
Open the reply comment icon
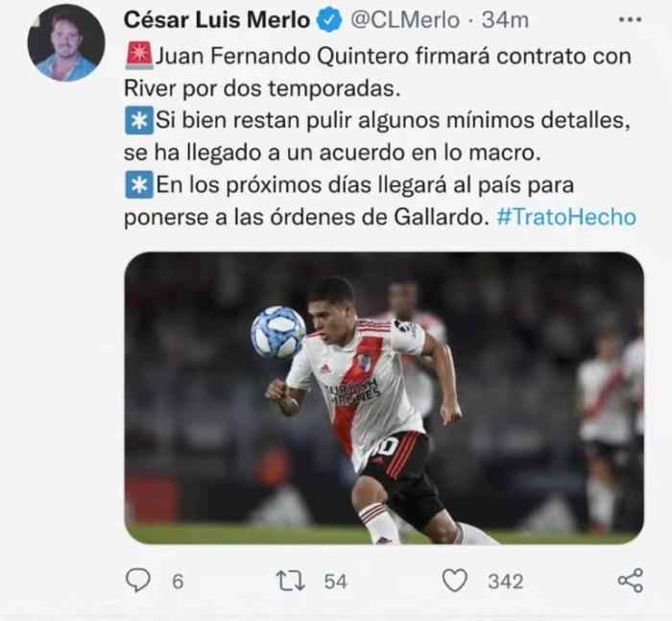pos(137,581)
